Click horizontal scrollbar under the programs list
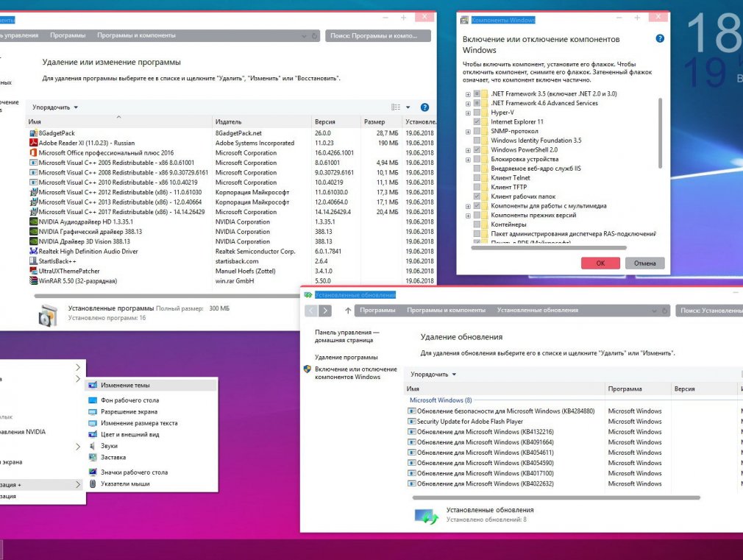This screenshot has height=560, width=743. click(167, 296)
